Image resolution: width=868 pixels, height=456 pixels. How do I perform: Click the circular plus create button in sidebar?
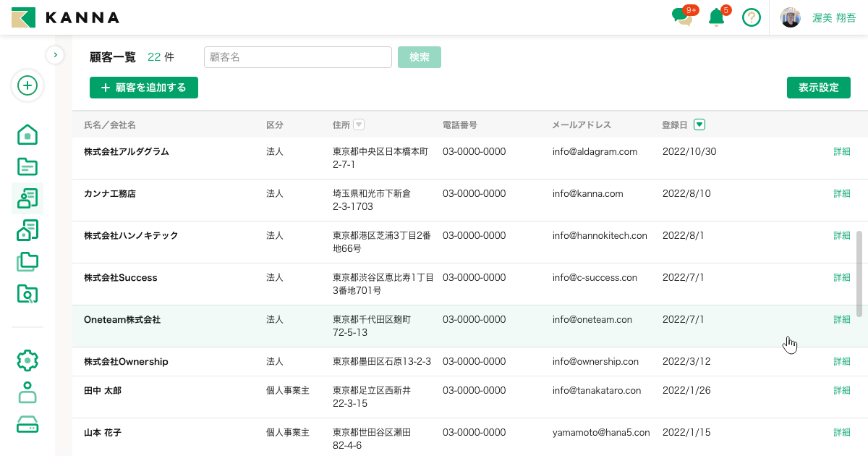point(27,86)
